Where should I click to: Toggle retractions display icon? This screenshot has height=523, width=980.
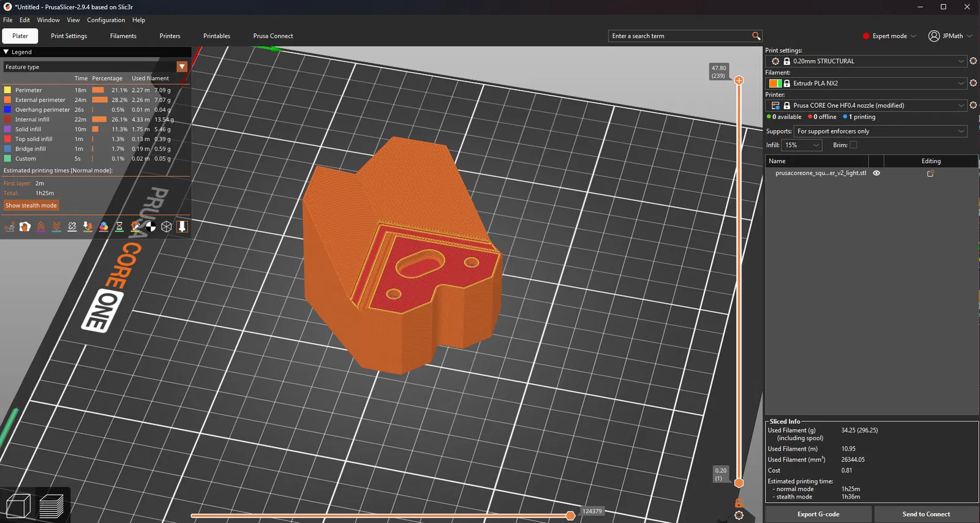pos(41,227)
